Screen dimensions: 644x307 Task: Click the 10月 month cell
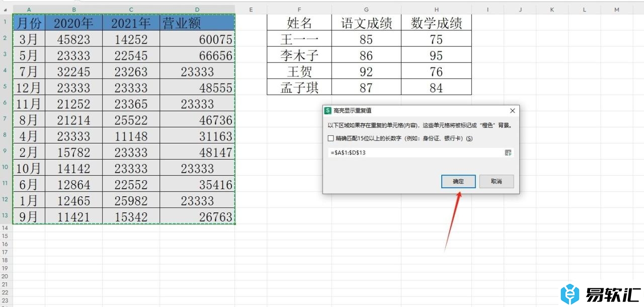[29, 168]
